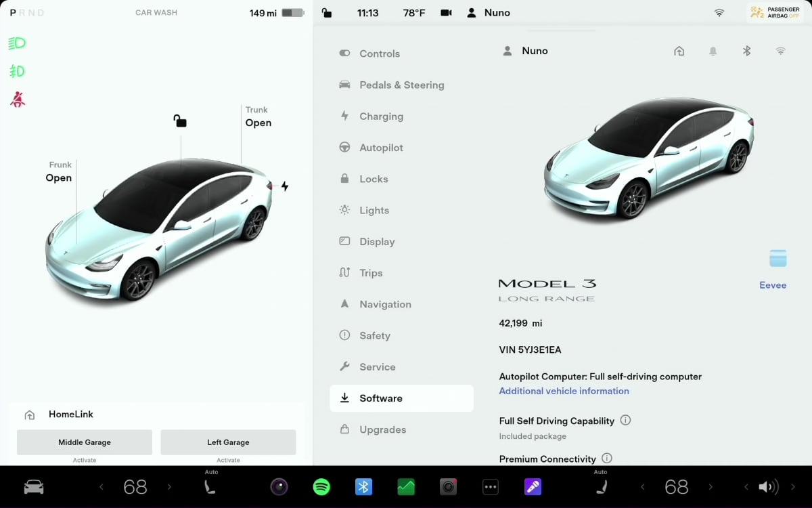Open Upgrades settings
The height and width of the screenshot is (508, 812).
pos(401,429)
